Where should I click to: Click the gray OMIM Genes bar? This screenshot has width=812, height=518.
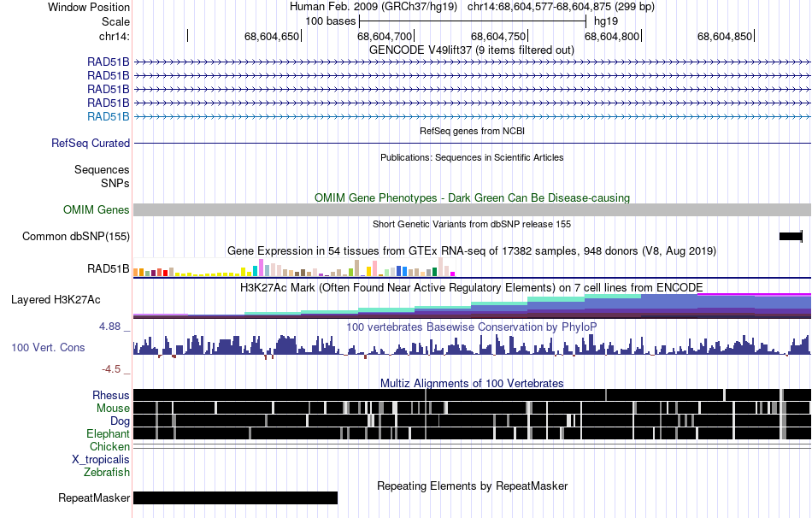[x=472, y=209]
